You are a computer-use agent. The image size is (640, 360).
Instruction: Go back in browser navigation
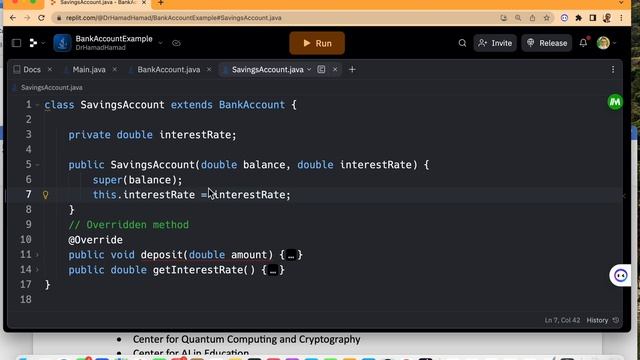13,18
